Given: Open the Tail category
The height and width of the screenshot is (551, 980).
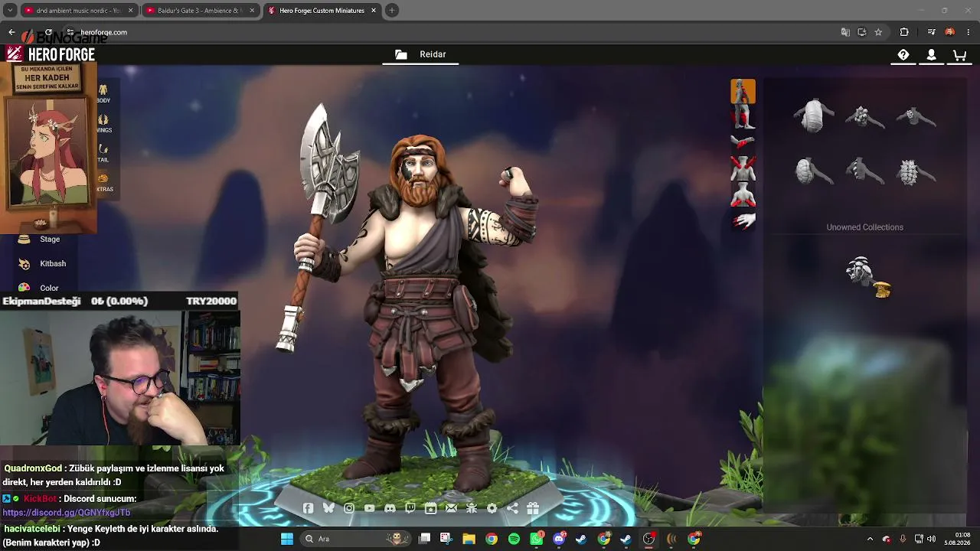Looking at the screenshot, I should point(103,153).
